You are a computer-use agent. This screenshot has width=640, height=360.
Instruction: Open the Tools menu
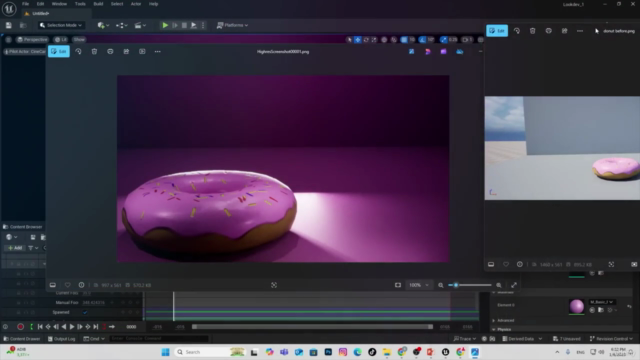click(80, 4)
